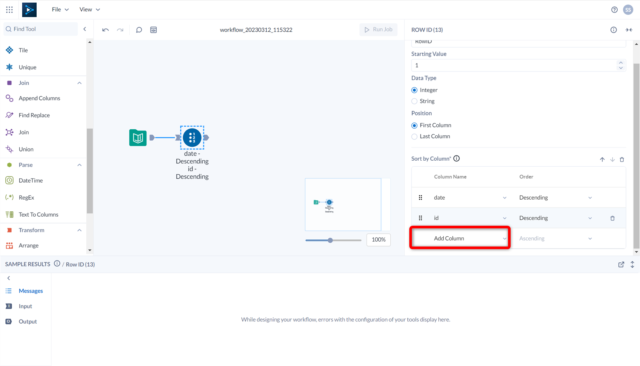Open the File menu
Viewport: 640px width, 366px height.
60,9
